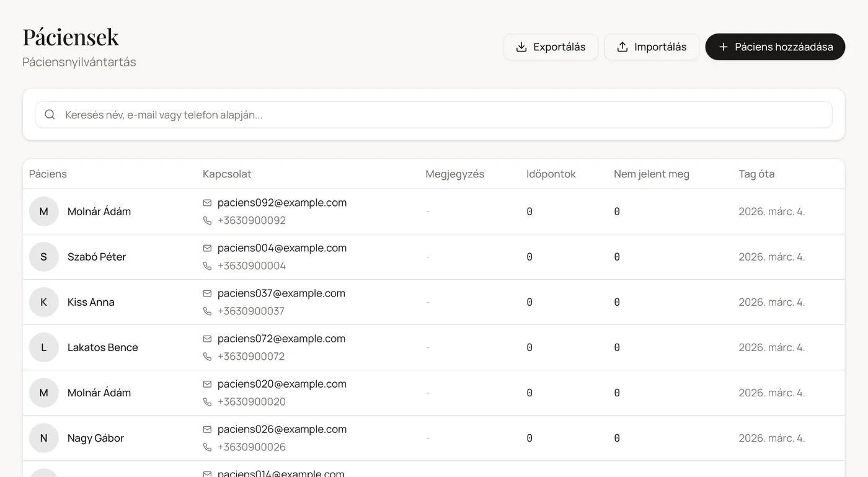Select Molnár Ádám name in paciens092 row

pyautogui.click(x=99, y=212)
